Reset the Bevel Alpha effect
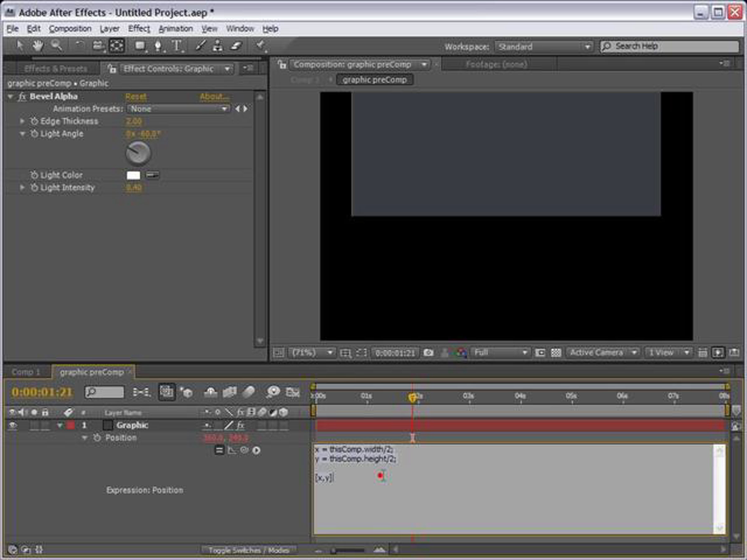 point(136,97)
